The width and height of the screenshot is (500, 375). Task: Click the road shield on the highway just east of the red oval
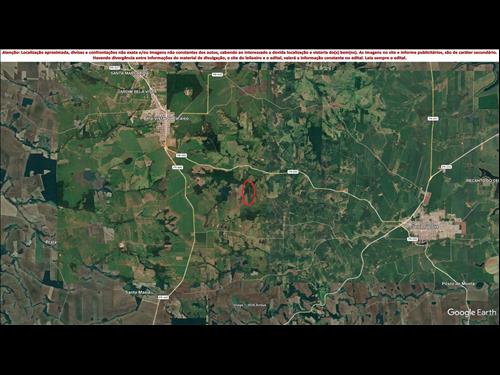pyautogui.click(x=293, y=172)
